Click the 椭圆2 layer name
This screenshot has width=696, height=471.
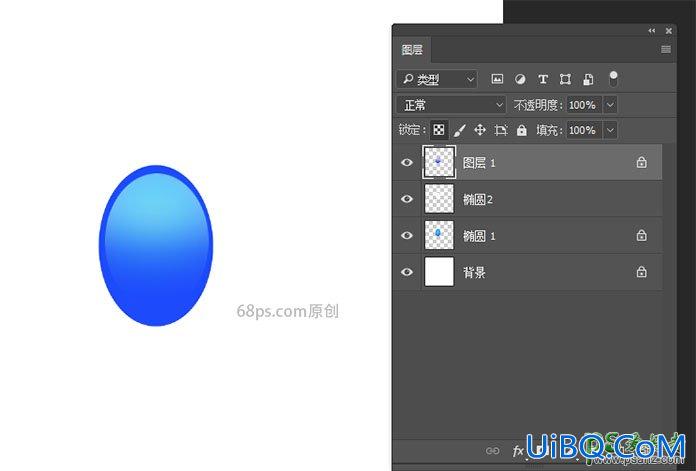point(478,200)
